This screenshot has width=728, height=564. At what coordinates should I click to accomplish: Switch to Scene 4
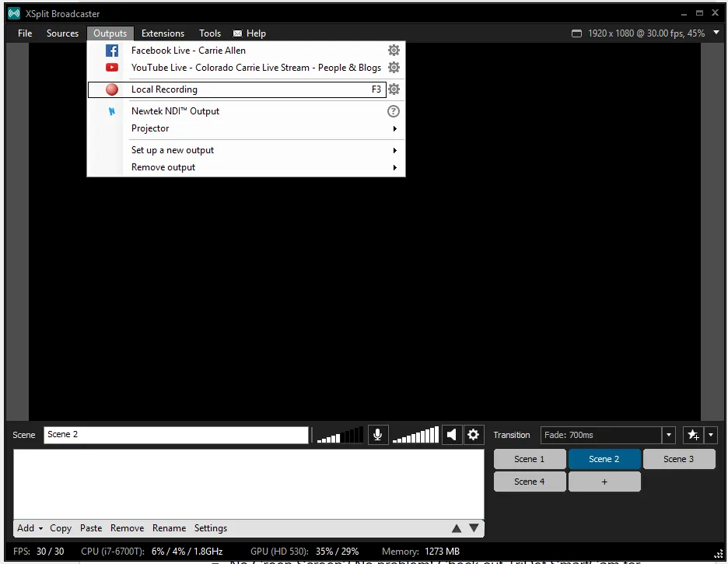coord(530,482)
